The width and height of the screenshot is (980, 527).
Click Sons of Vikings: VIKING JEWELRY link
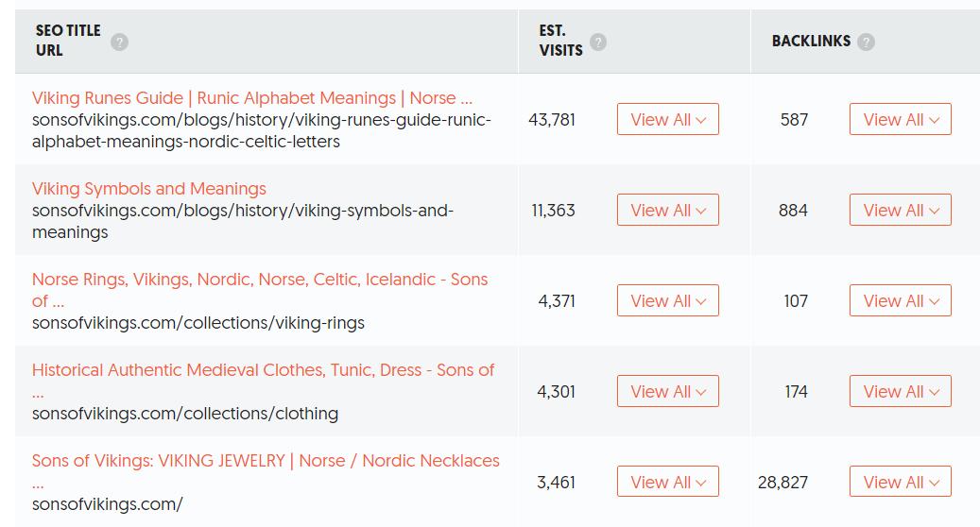coord(266,461)
